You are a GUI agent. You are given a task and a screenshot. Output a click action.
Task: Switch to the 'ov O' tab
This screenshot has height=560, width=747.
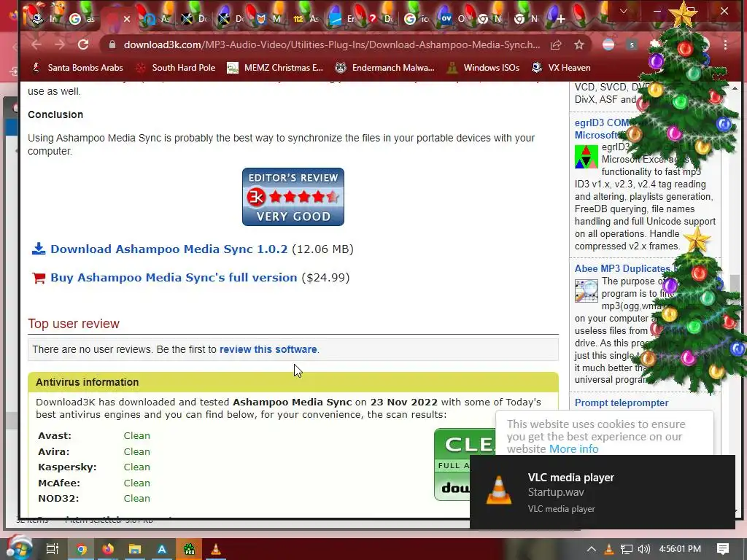tap(452, 19)
